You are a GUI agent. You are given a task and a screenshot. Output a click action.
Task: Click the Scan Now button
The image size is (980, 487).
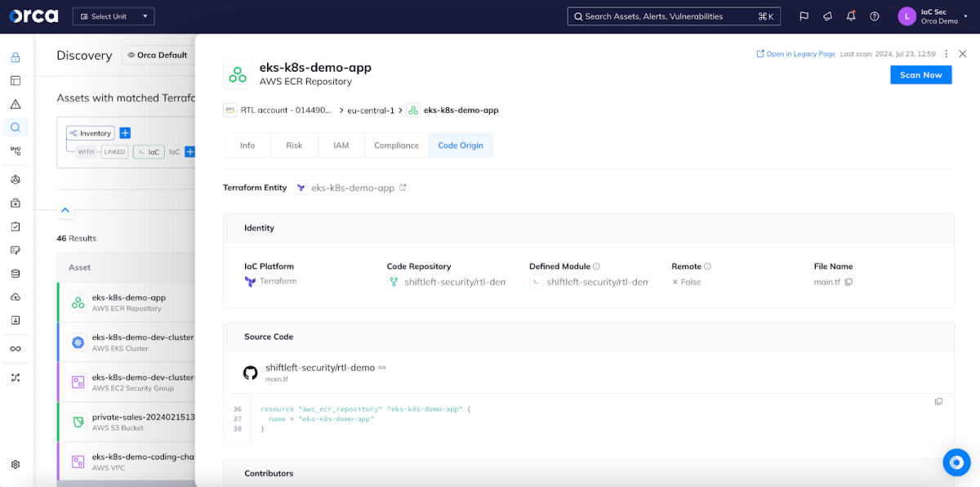pyautogui.click(x=920, y=75)
